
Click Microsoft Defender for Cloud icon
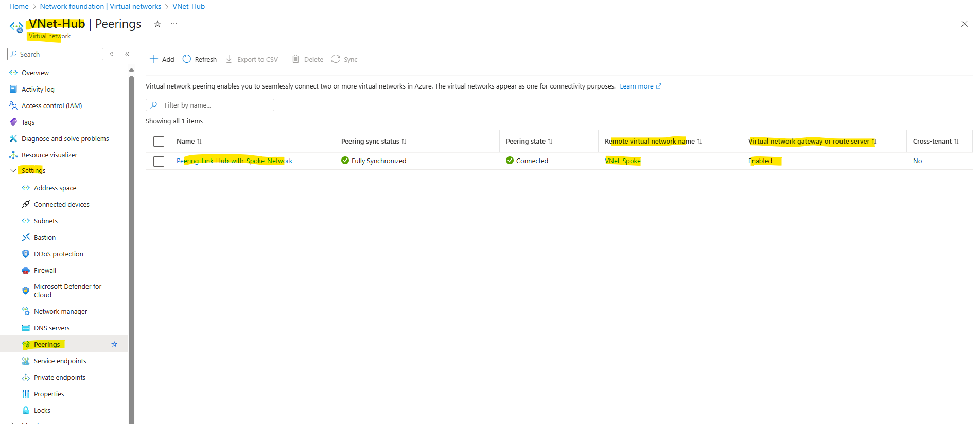[26, 290]
